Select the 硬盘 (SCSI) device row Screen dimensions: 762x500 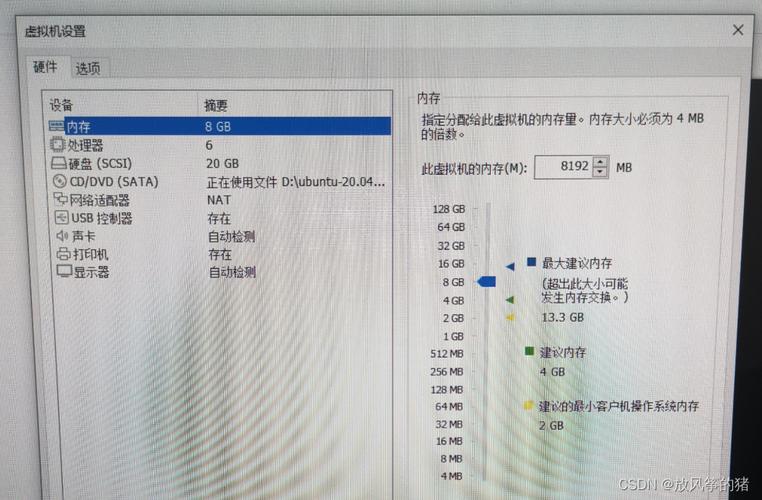(220, 163)
